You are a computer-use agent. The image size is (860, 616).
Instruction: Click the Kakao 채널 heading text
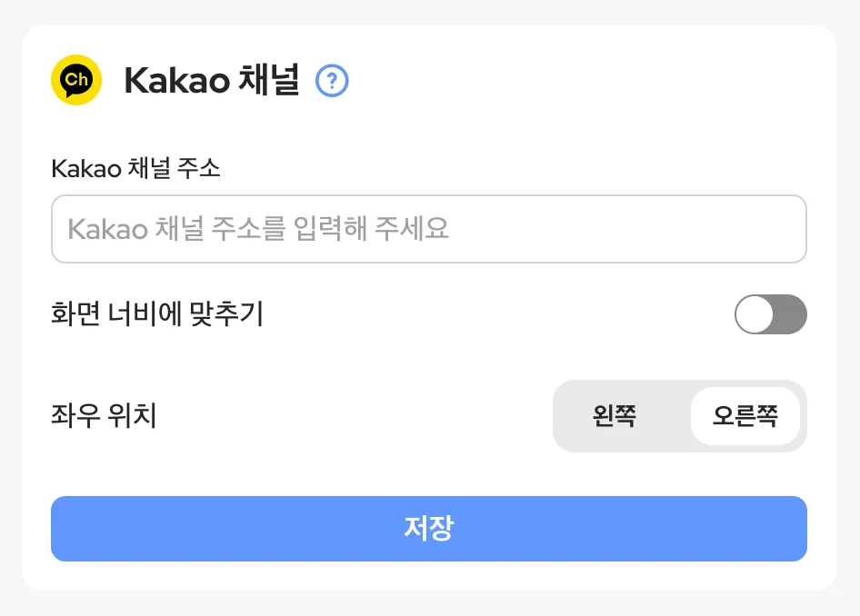tap(211, 81)
